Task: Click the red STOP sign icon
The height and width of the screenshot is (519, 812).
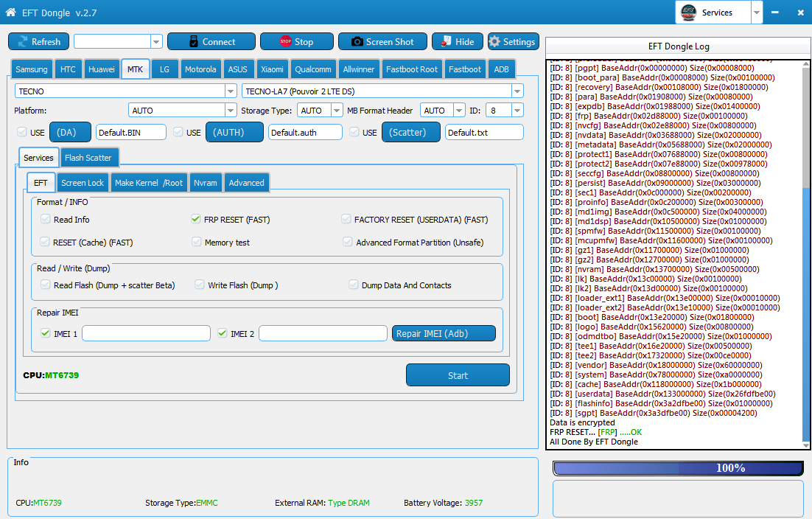Action: (x=285, y=41)
